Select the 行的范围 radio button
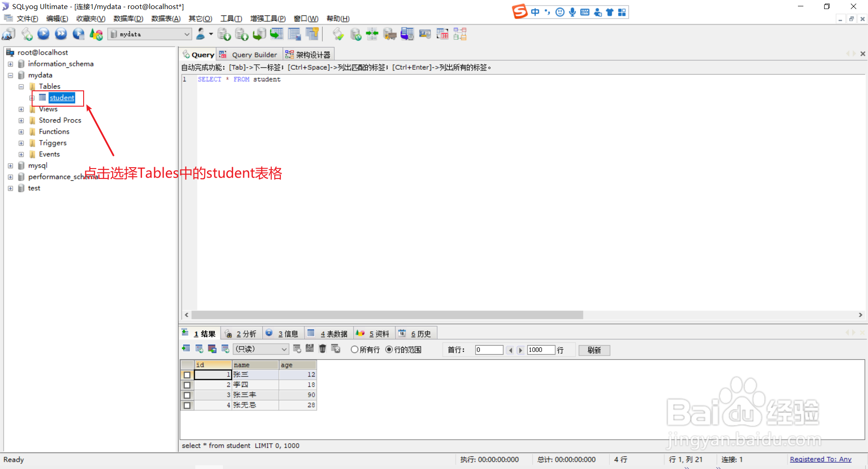868x469 pixels. tap(389, 350)
